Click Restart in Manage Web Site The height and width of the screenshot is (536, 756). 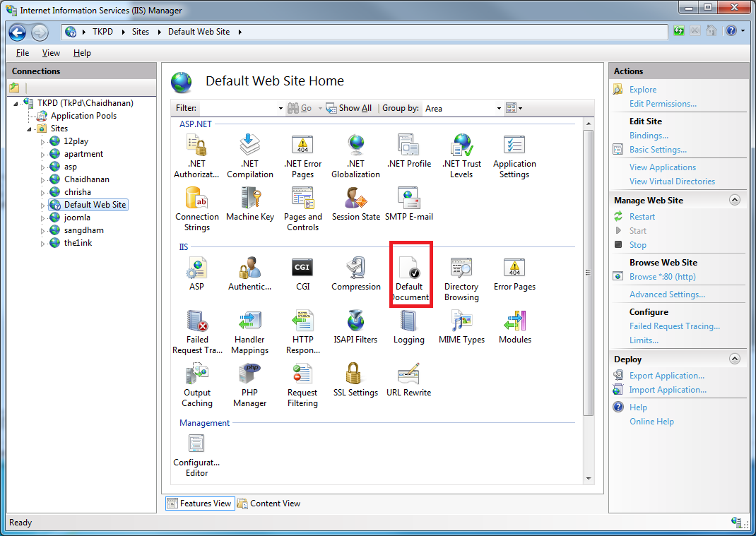642,217
